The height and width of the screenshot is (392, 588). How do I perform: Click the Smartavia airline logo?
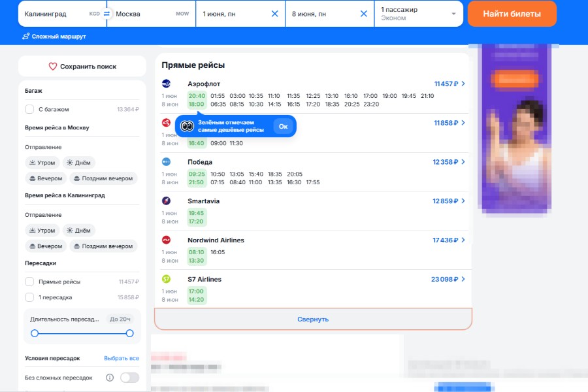click(166, 201)
